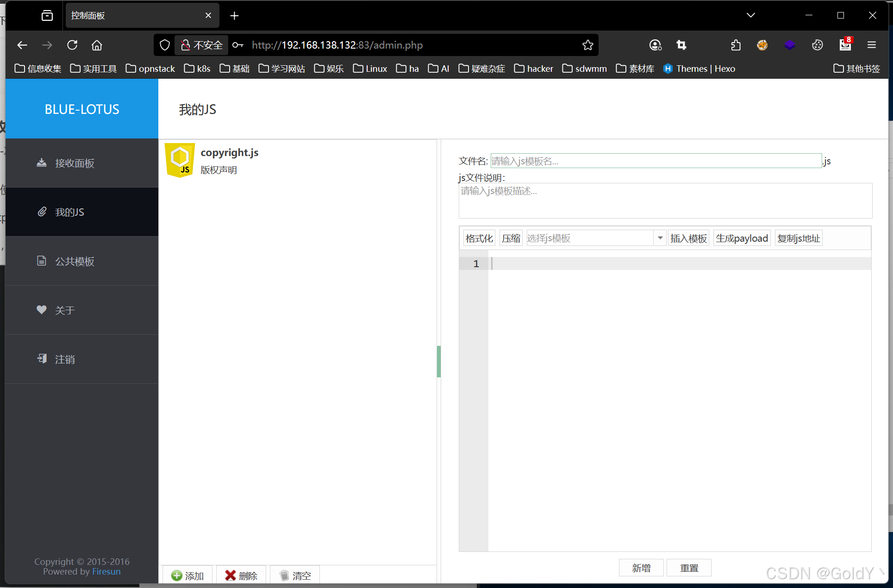Click the green 添加 button
The height and width of the screenshot is (588, 893).
[x=187, y=575]
